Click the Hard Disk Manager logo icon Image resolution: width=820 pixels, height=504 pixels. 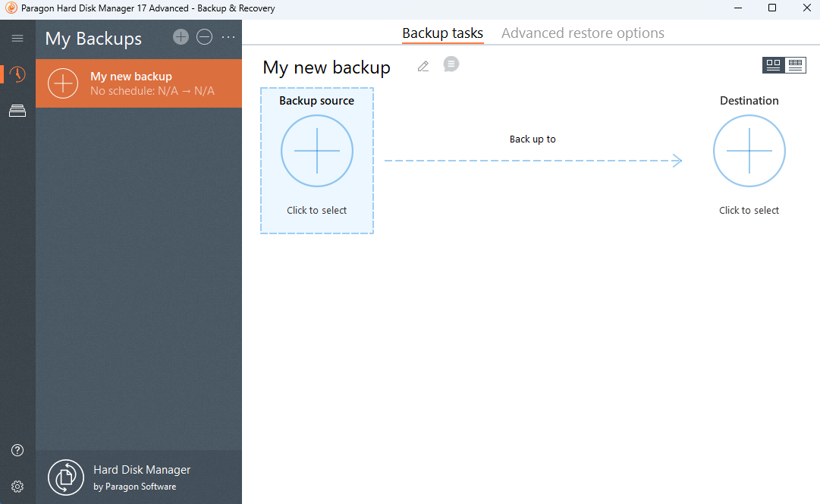coord(66,477)
